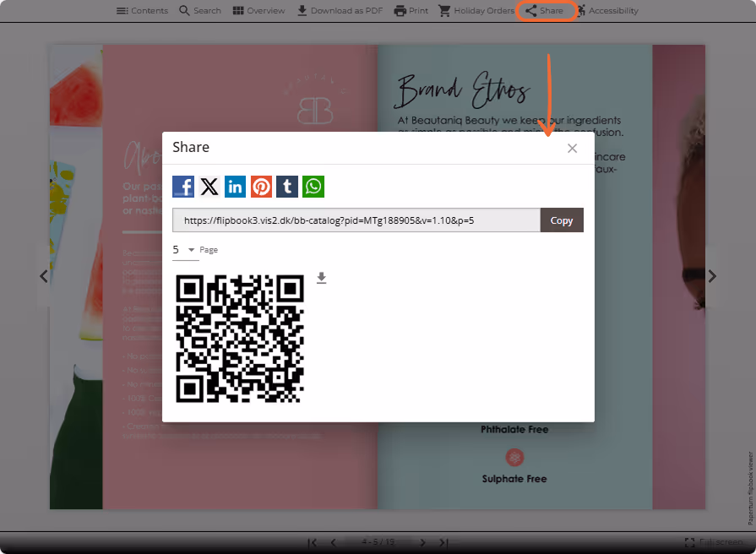Download the QR code image
756x554 pixels.
click(x=322, y=278)
